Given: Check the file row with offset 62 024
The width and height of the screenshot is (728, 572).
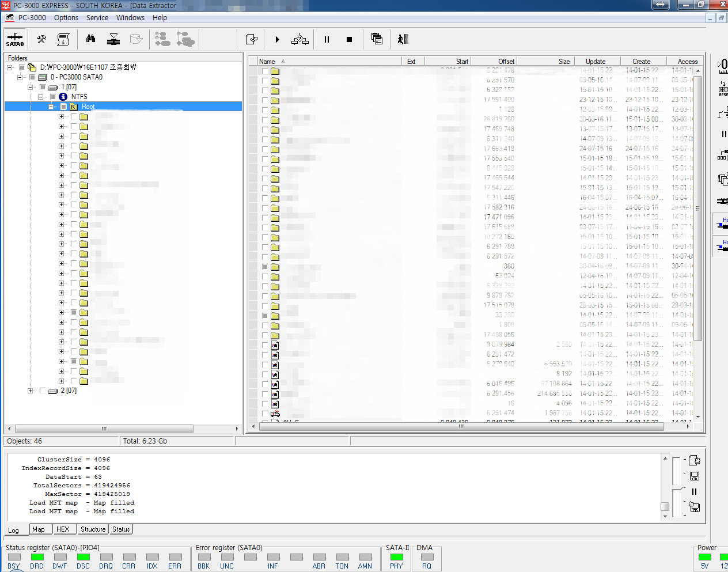Looking at the screenshot, I should coord(265,276).
